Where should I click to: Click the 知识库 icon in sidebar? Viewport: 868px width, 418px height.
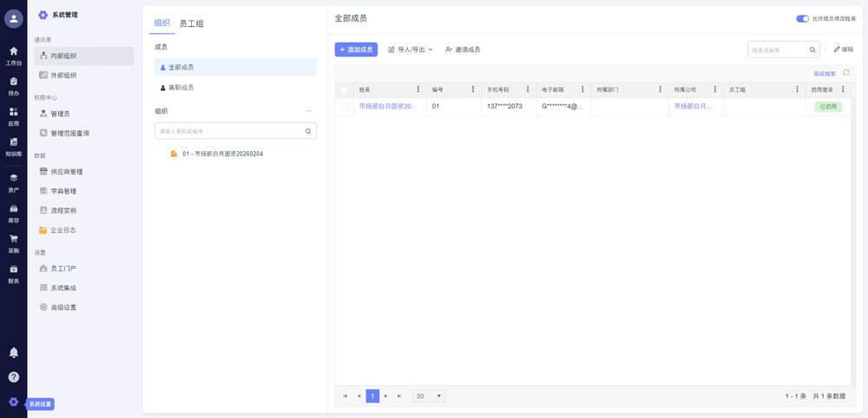coord(13,144)
